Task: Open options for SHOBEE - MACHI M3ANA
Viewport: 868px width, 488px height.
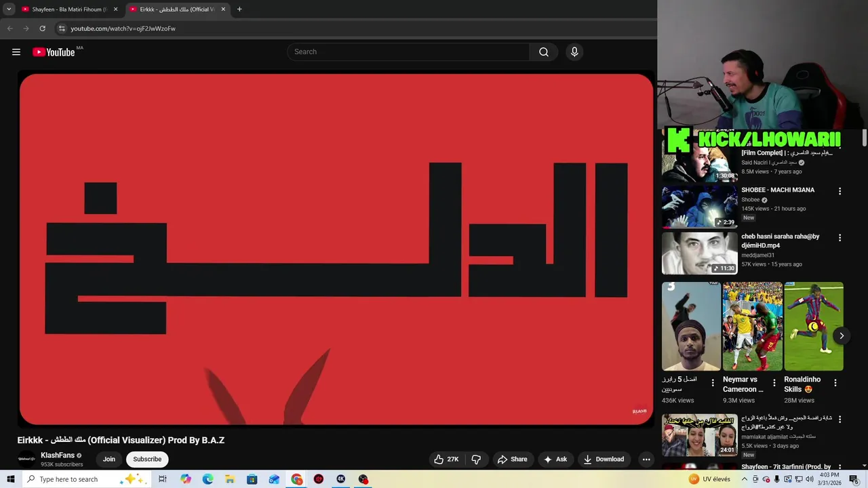Action: tap(840, 191)
